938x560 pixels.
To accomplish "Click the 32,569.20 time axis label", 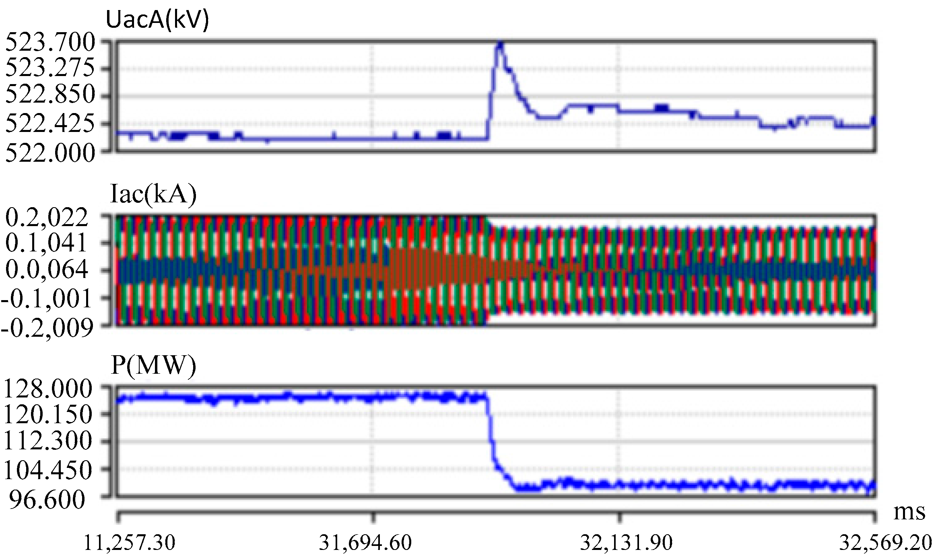I will click(x=885, y=543).
